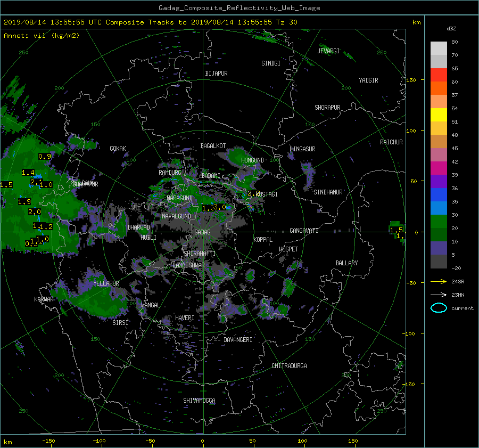Click the YADGIR city label
The width and height of the screenshot is (479, 448).
(x=368, y=80)
